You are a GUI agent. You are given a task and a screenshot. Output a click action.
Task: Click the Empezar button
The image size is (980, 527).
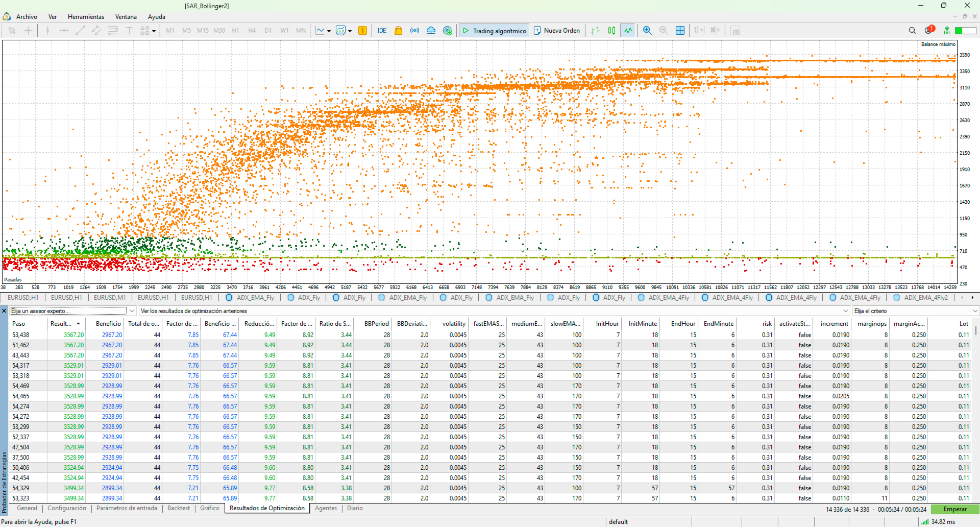point(955,509)
